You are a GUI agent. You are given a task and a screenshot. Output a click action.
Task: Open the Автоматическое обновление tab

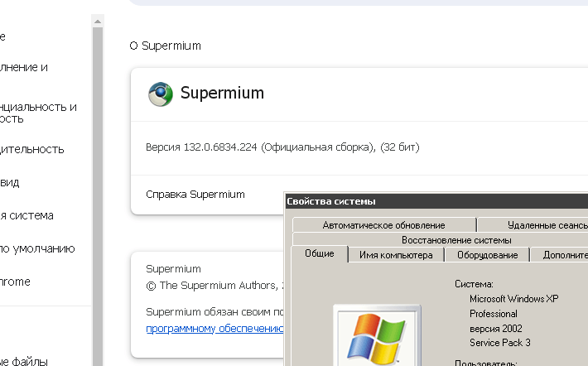(384, 225)
